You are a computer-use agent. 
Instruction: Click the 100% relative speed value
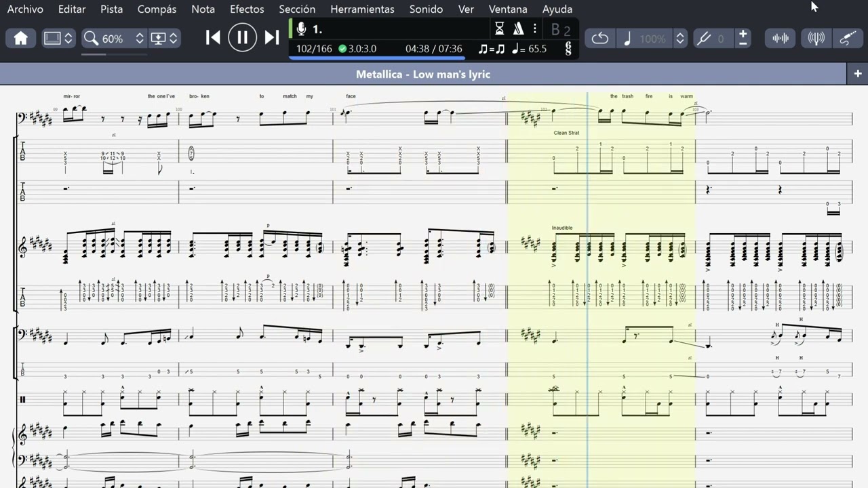point(653,39)
